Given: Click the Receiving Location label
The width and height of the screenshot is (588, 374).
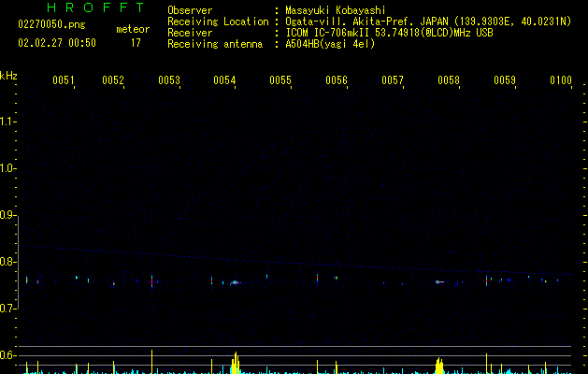Looking at the screenshot, I should [218, 22].
